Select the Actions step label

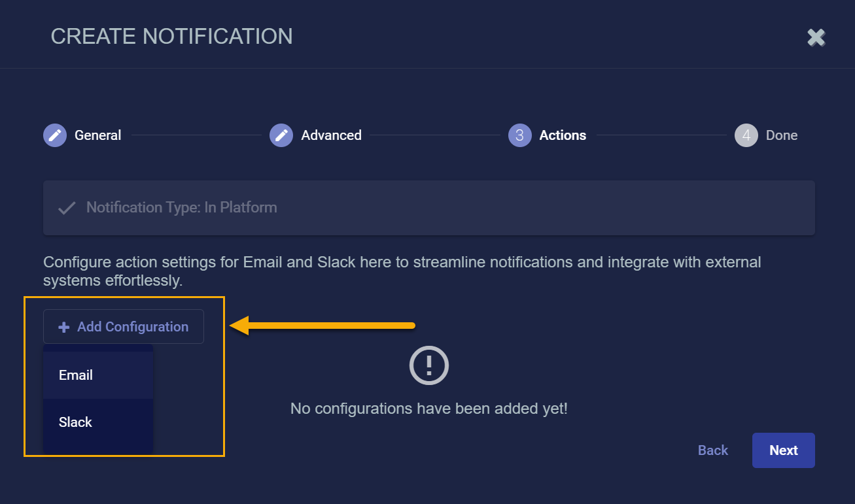tap(563, 135)
